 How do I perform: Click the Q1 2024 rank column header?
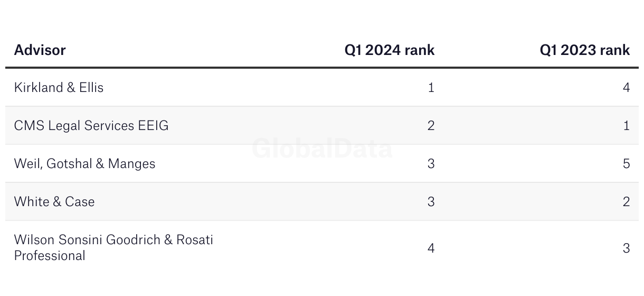(x=390, y=50)
